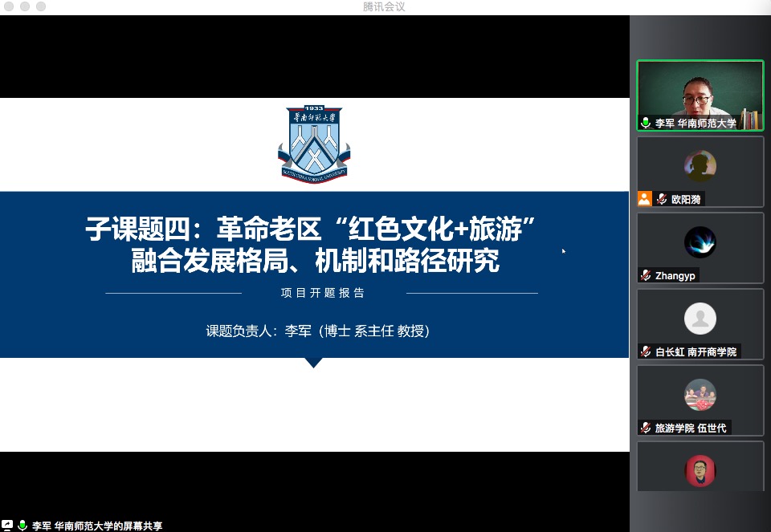The height and width of the screenshot is (532, 771).
Task: Zoom the 腾讯会议 window with the third title-bar button
Action: (x=41, y=6)
